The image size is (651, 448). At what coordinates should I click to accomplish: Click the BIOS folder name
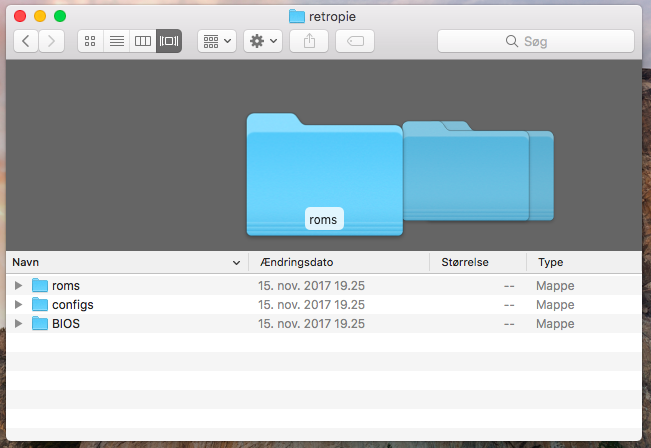66,324
